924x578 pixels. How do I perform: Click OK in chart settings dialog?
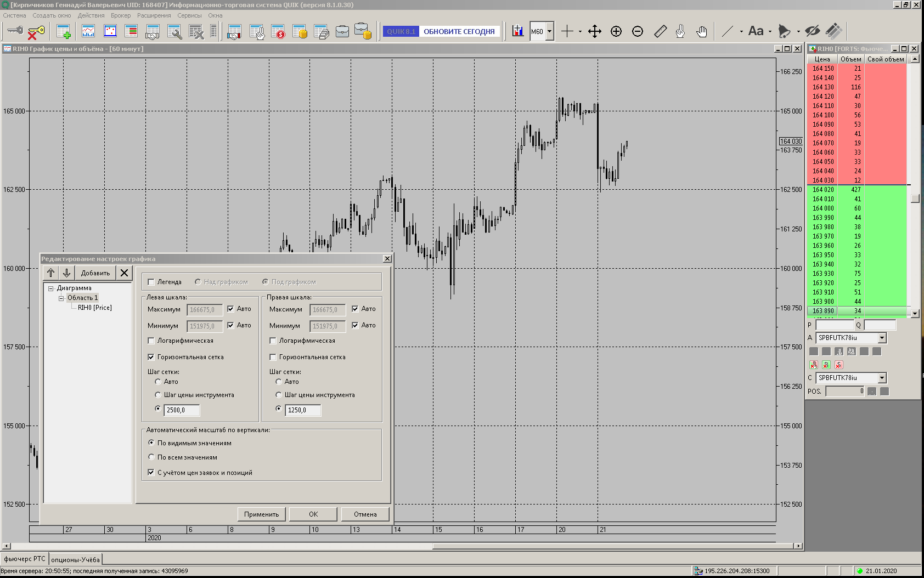pos(313,514)
